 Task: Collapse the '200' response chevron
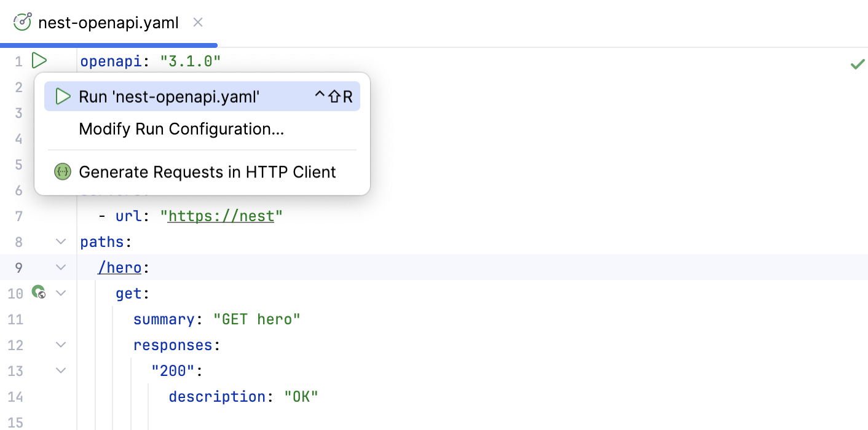click(60, 370)
